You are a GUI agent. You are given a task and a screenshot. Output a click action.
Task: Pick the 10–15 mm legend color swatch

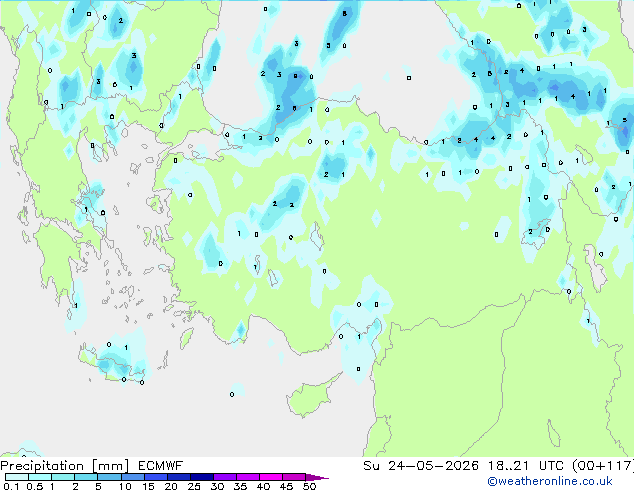click(133, 477)
